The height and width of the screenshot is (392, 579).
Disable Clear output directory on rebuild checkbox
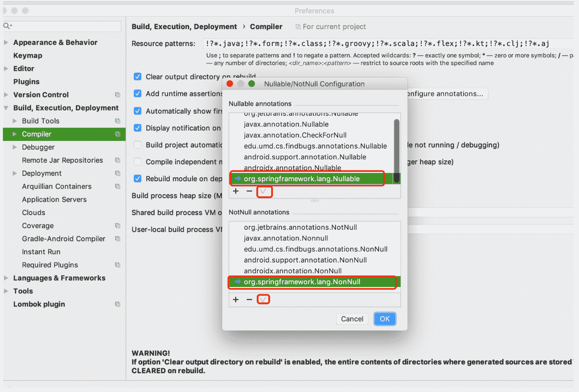137,77
